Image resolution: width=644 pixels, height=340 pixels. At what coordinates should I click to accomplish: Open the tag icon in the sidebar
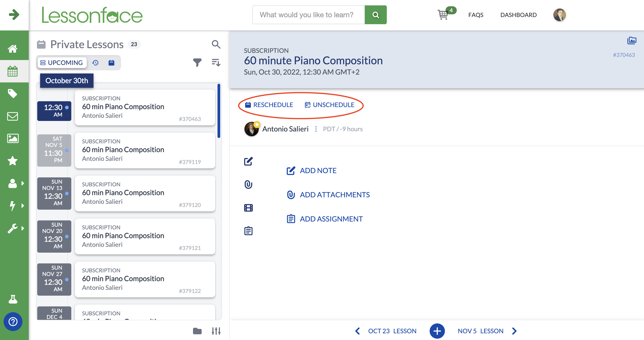pos(13,94)
